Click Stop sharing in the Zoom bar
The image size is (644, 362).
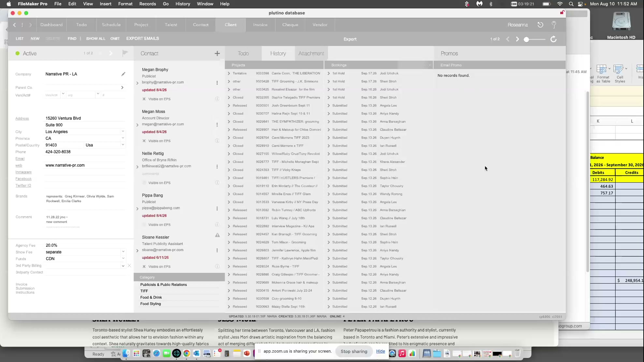coord(354,352)
